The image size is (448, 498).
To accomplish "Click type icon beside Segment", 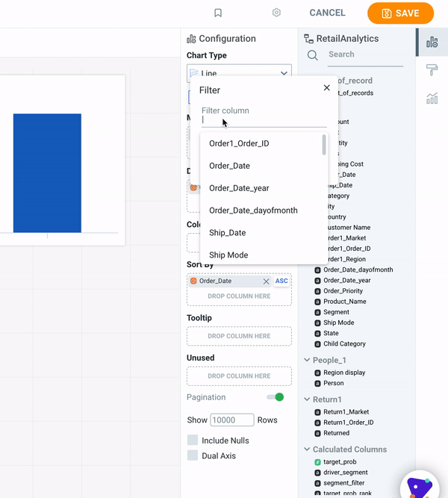I will pyautogui.click(x=317, y=312).
